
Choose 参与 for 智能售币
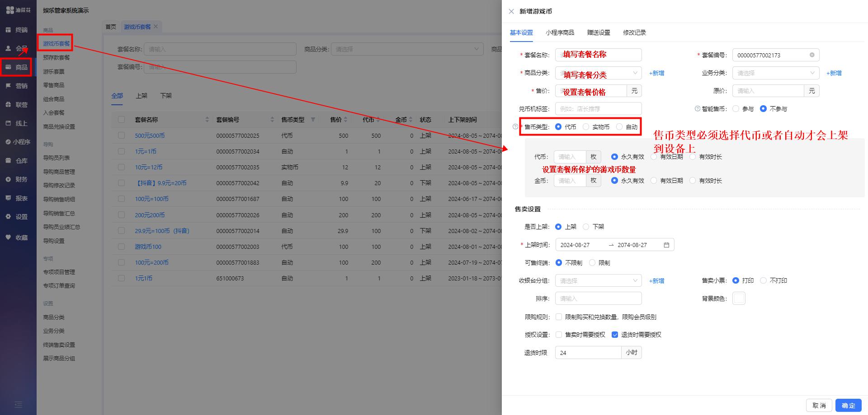pos(736,109)
